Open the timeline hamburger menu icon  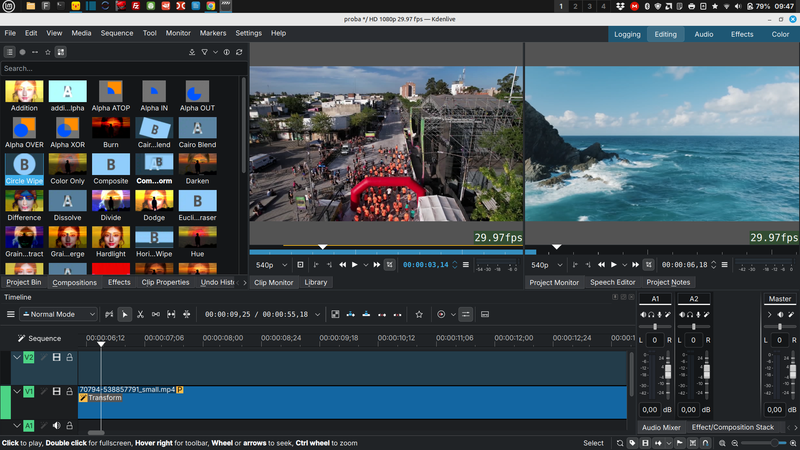tap(11, 314)
